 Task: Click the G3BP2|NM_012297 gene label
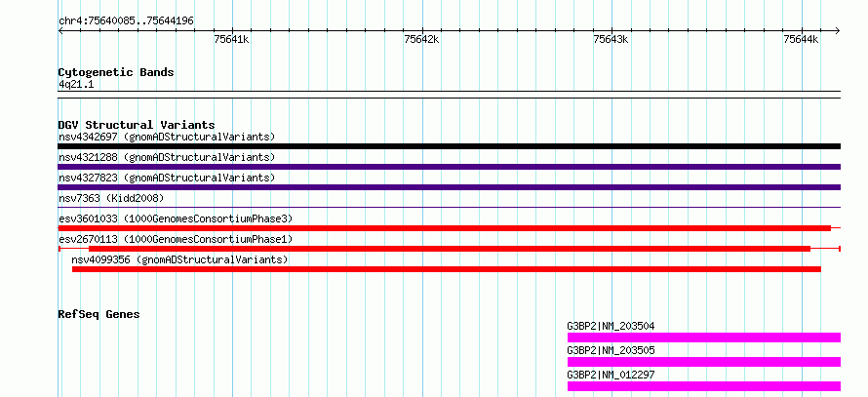click(x=612, y=375)
